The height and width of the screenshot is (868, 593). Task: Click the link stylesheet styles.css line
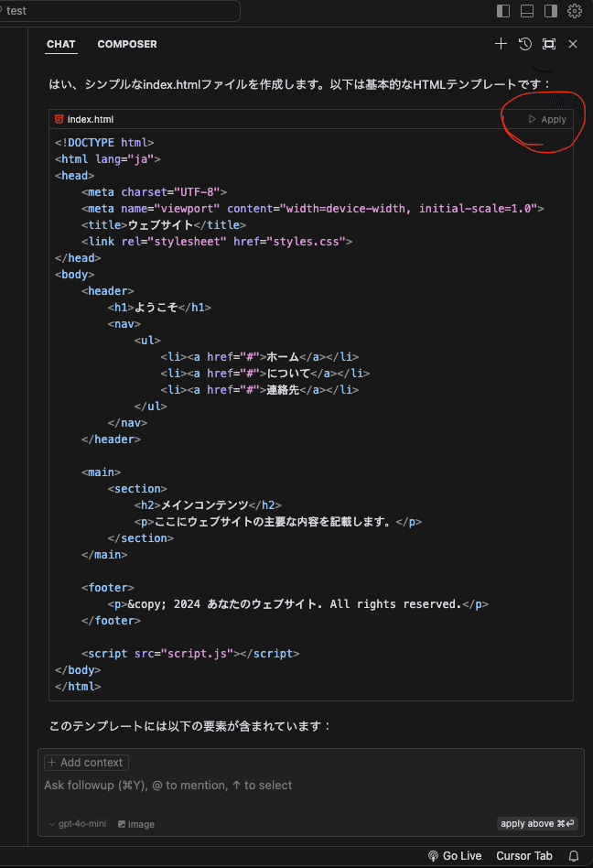(217, 242)
